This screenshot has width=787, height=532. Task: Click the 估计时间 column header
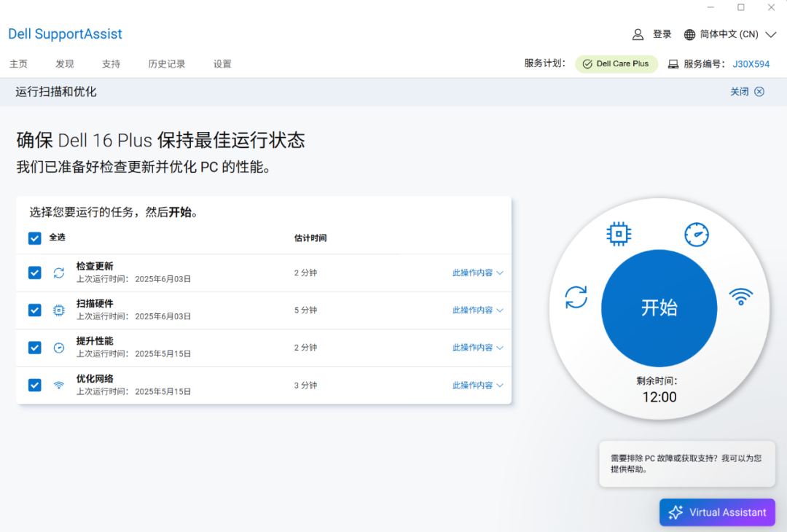(x=310, y=238)
